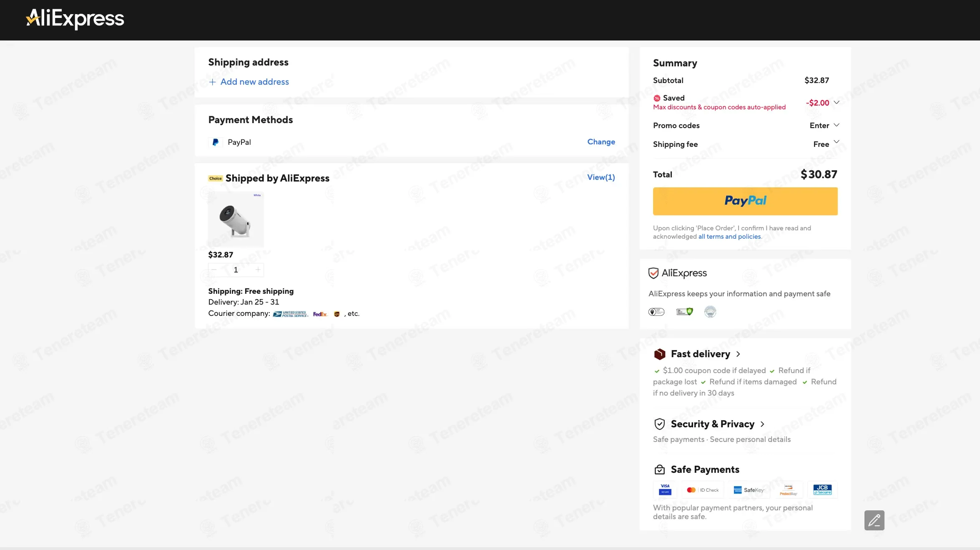Open the floating edit pencil button
Screen dimensions: 980x550
874,520
